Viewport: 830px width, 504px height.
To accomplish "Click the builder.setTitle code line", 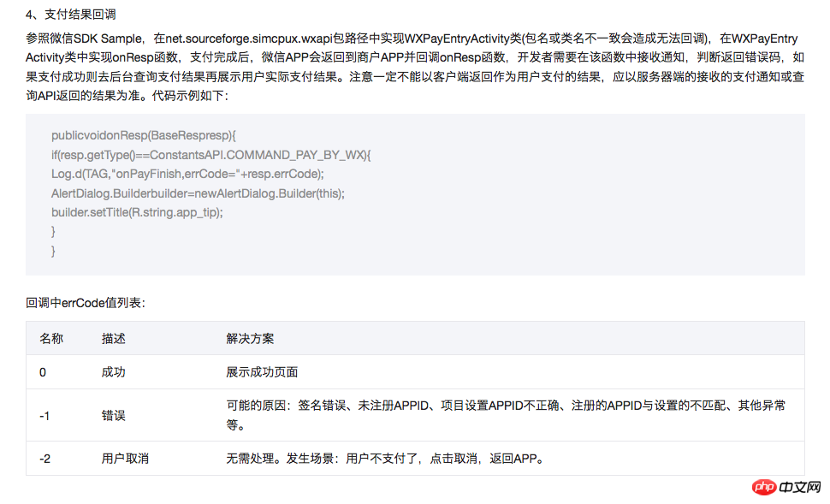I will pyautogui.click(x=137, y=213).
